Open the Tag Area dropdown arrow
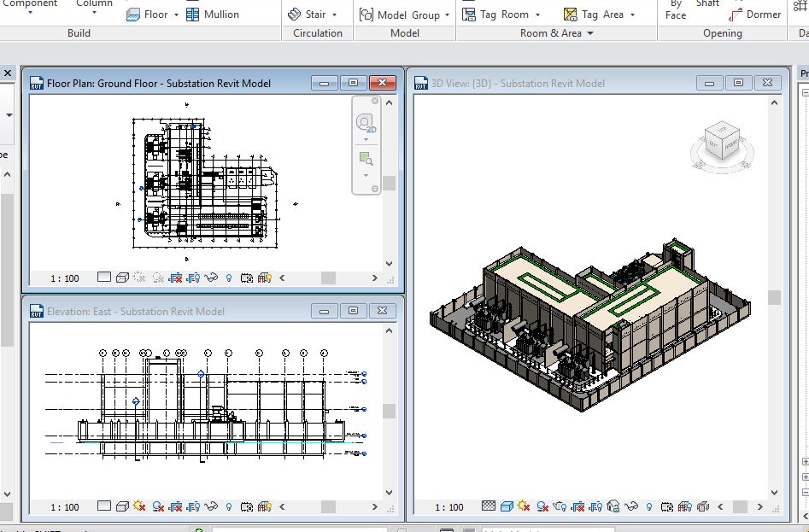This screenshot has height=532, width=809. [x=632, y=15]
